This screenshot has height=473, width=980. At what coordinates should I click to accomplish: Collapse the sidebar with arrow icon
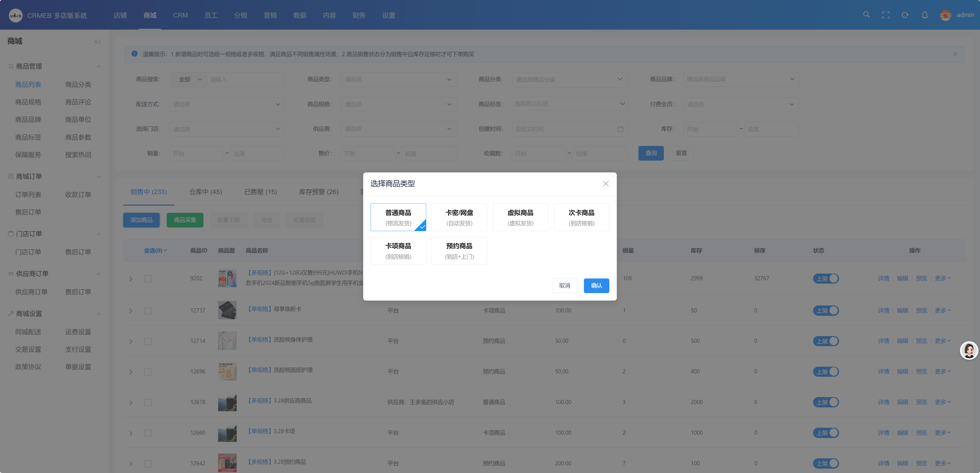[97, 41]
